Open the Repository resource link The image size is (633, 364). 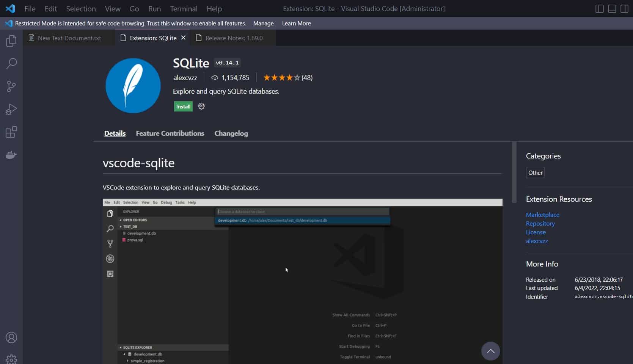(540, 223)
